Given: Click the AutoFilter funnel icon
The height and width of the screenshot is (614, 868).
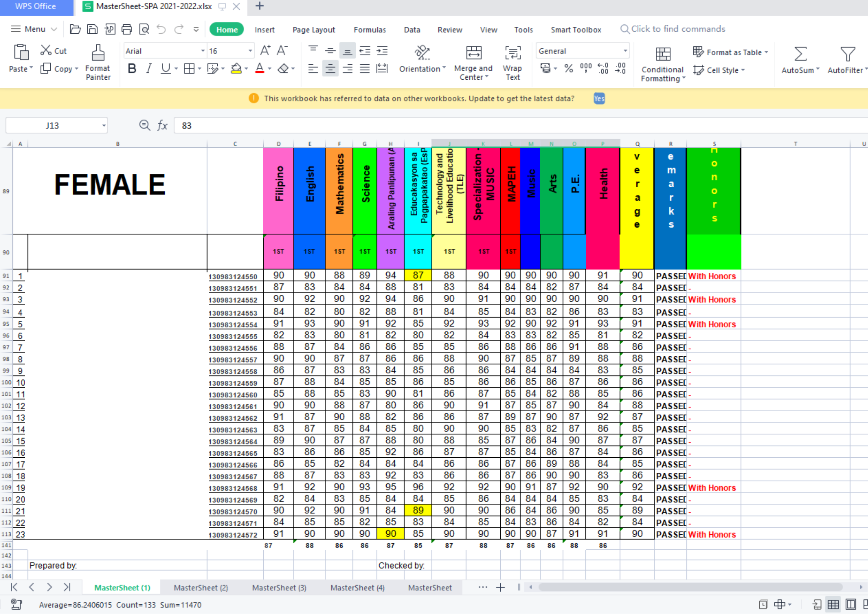Looking at the screenshot, I should click(x=847, y=54).
